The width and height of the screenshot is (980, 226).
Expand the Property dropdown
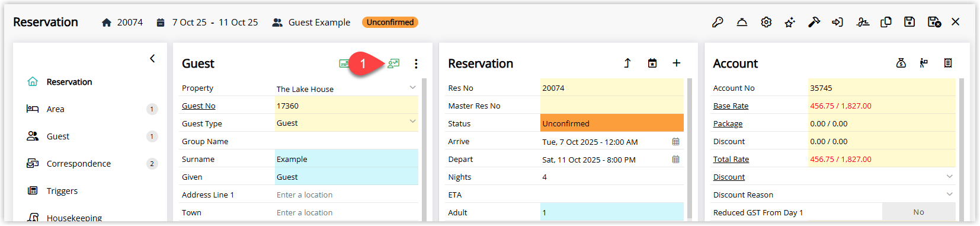point(412,88)
